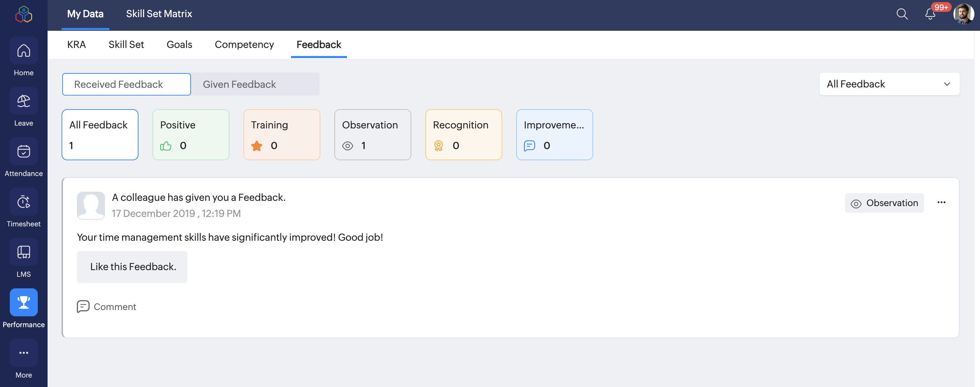The height and width of the screenshot is (387, 980).
Task: Expand the All Feedback dropdown
Action: pyautogui.click(x=889, y=84)
